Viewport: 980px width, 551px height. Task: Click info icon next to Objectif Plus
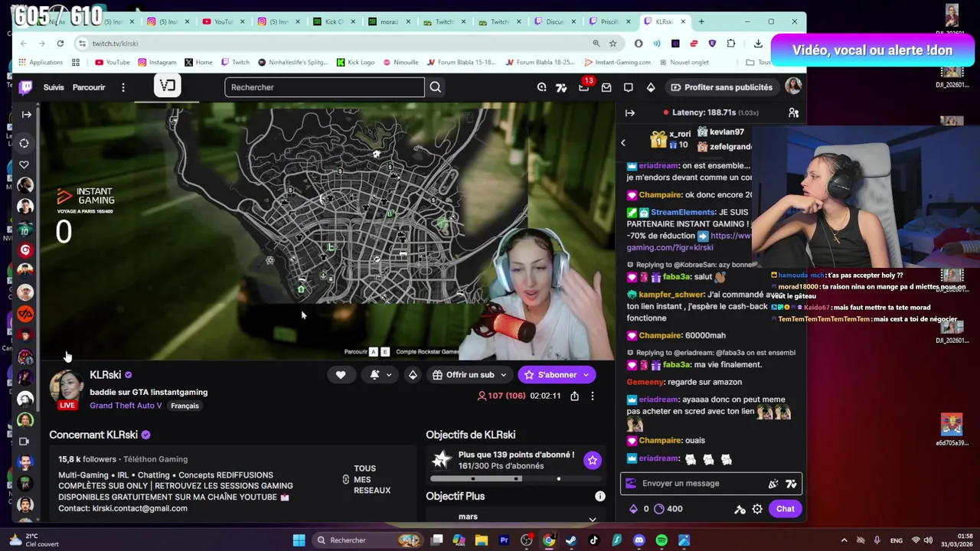pos(600,496)
